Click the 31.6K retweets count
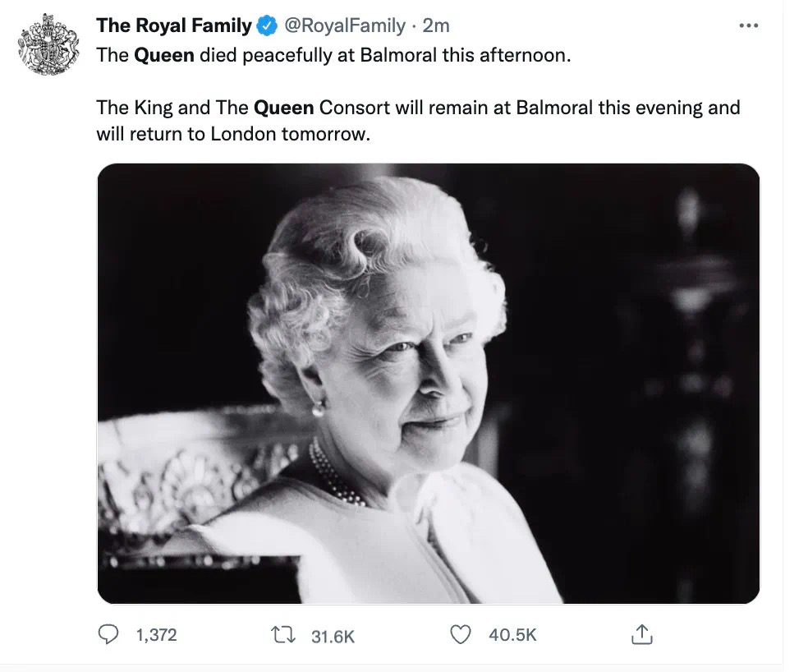The image size is (808, 672). [x=333, y=636]
